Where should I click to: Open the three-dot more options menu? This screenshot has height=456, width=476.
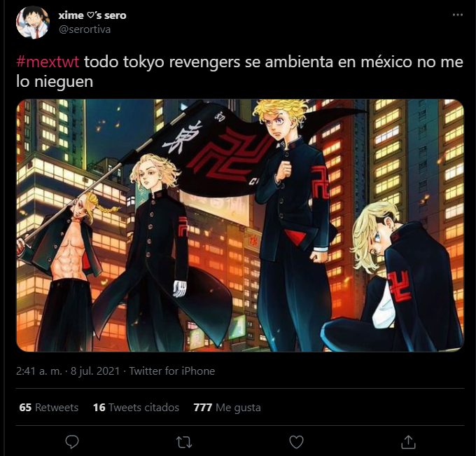pos(458,15)
